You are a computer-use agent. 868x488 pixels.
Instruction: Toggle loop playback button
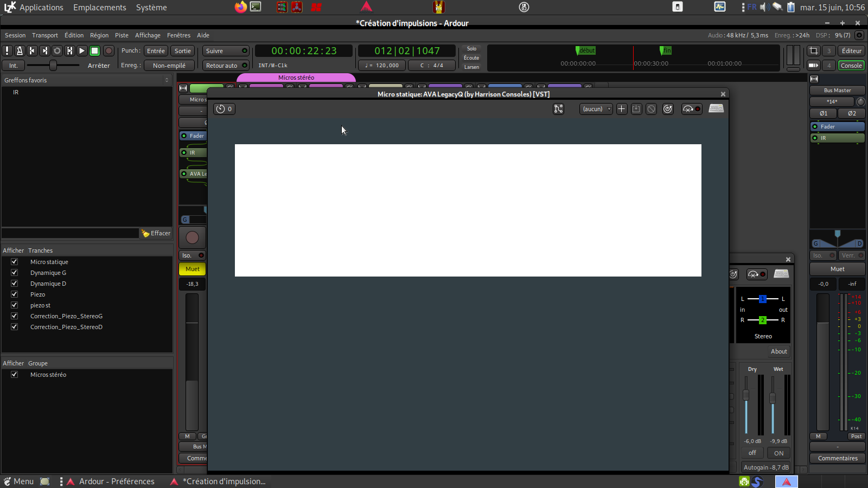point(57,50)
